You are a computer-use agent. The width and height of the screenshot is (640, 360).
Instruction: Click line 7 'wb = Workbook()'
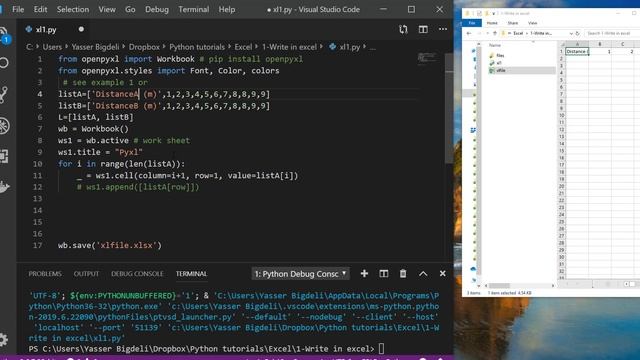click(x=93, y=129)
